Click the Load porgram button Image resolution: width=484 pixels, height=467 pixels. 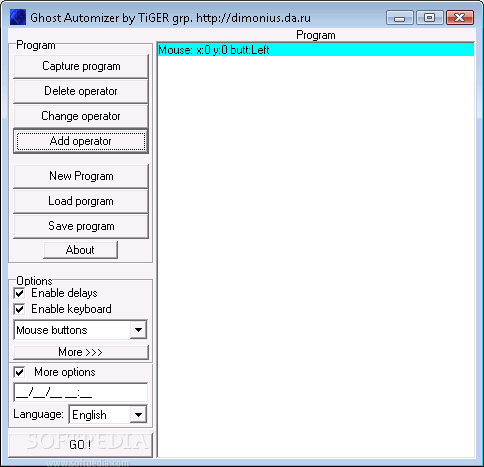(x=81, y=201)
